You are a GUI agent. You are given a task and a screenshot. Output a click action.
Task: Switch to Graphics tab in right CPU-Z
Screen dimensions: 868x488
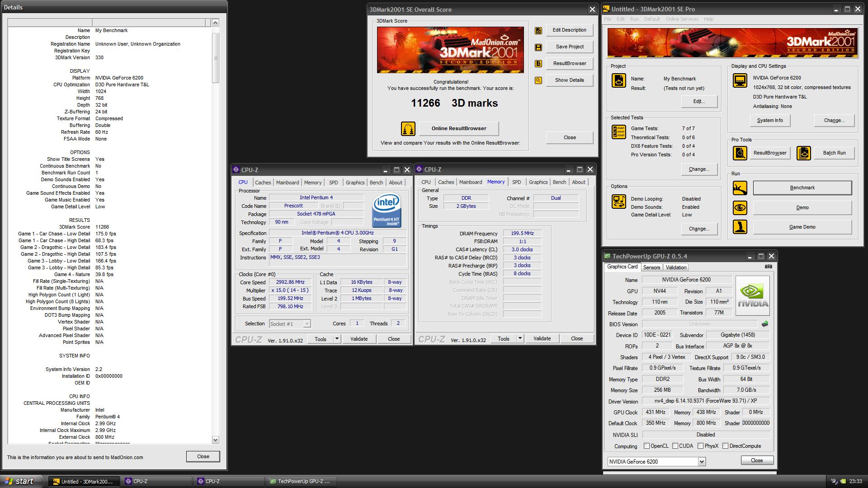[x=538, y=182]
